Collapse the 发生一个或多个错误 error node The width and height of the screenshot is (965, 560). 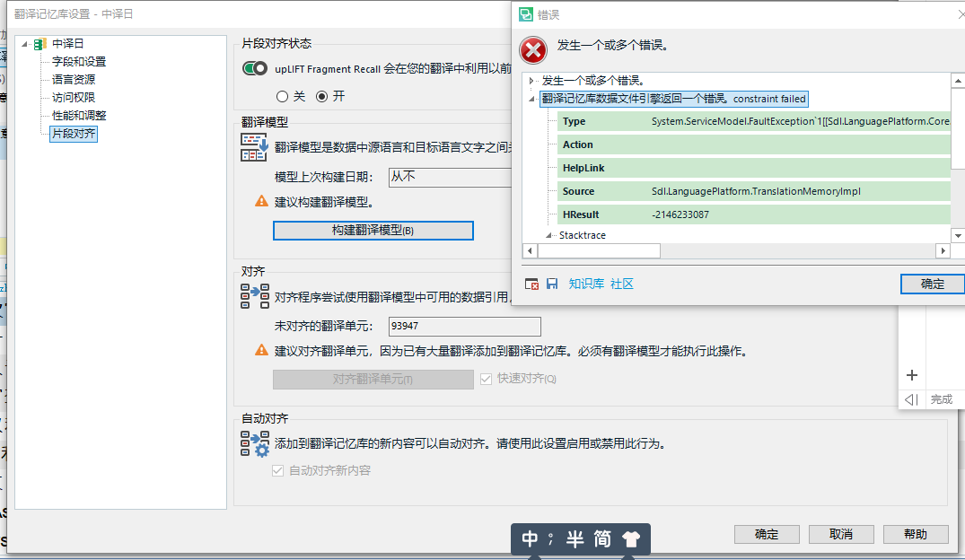click(x=532, y=81)
